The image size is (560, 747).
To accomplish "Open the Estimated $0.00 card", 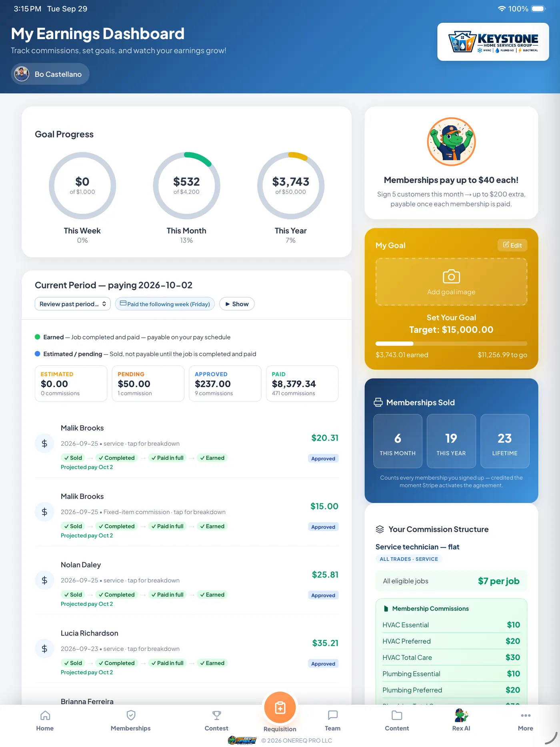I will click(x=71, y=383).
